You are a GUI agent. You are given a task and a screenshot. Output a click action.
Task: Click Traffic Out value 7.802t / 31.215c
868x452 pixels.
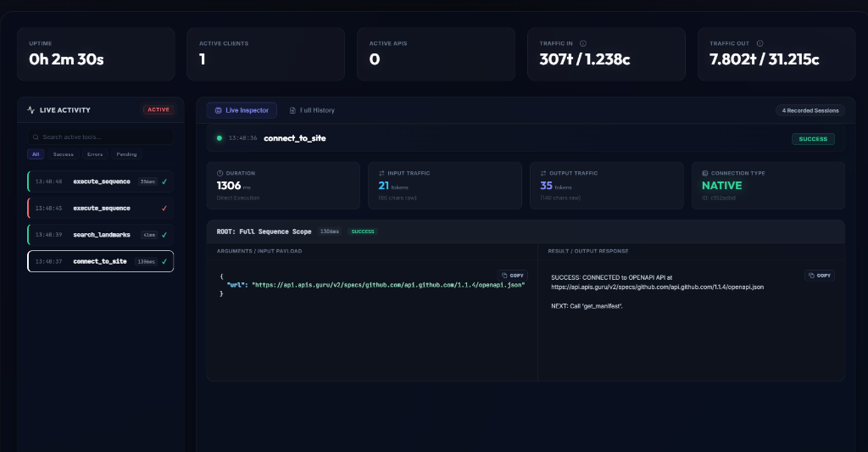pyautogui.click(x=765, y=59)
